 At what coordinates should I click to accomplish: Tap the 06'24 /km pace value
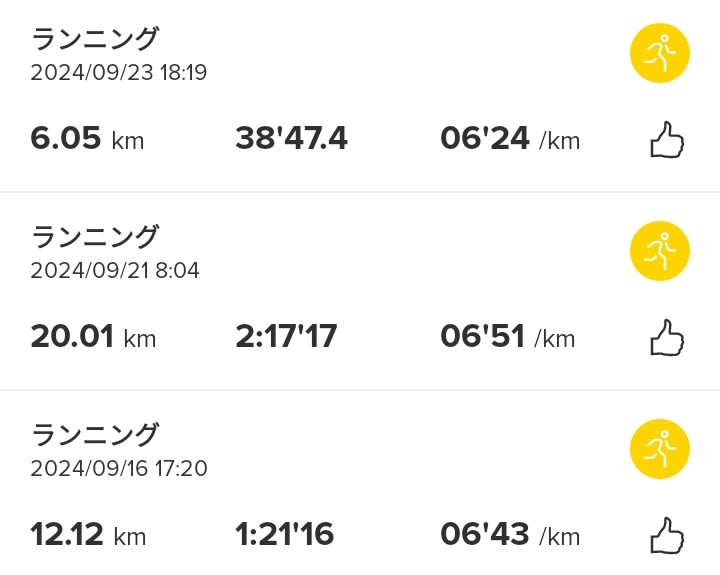tap(510, 138)
